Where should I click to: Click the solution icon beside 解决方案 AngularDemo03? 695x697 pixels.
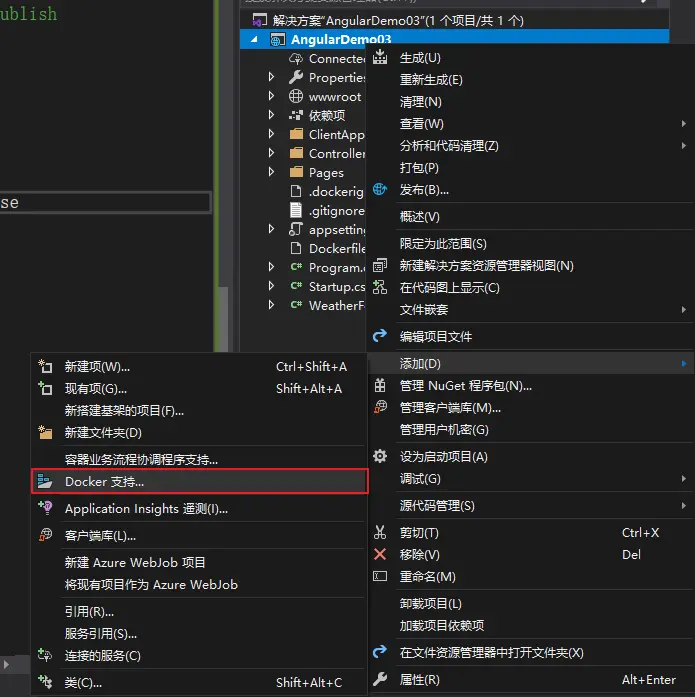point(260,20)
